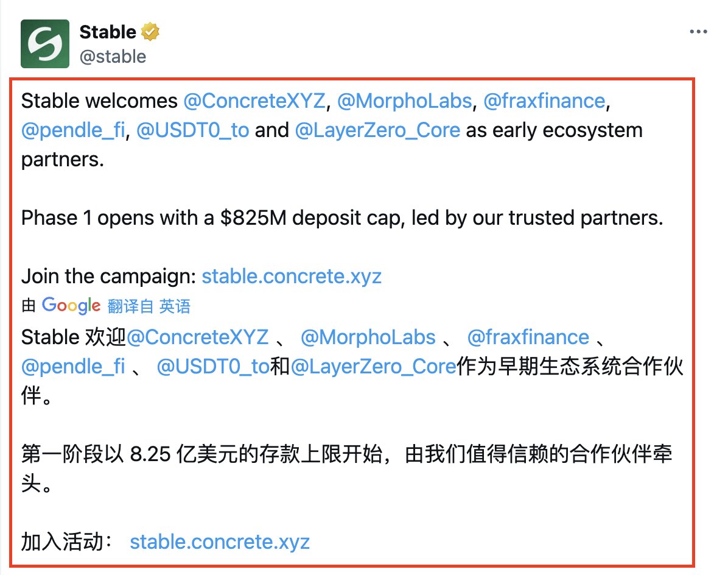
Task: Click @fraxfinance mention in the English text
Action: pyautogui.click(x=545, y=101)
